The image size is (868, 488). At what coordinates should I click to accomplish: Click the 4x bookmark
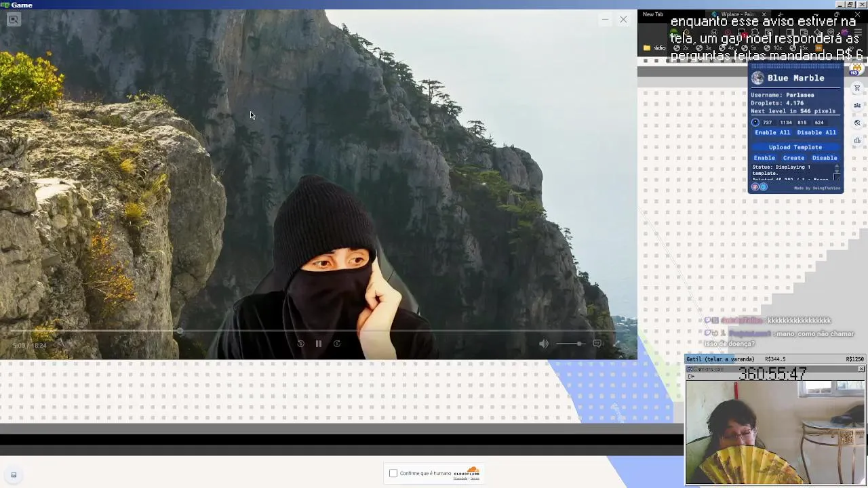click(726, 48)
